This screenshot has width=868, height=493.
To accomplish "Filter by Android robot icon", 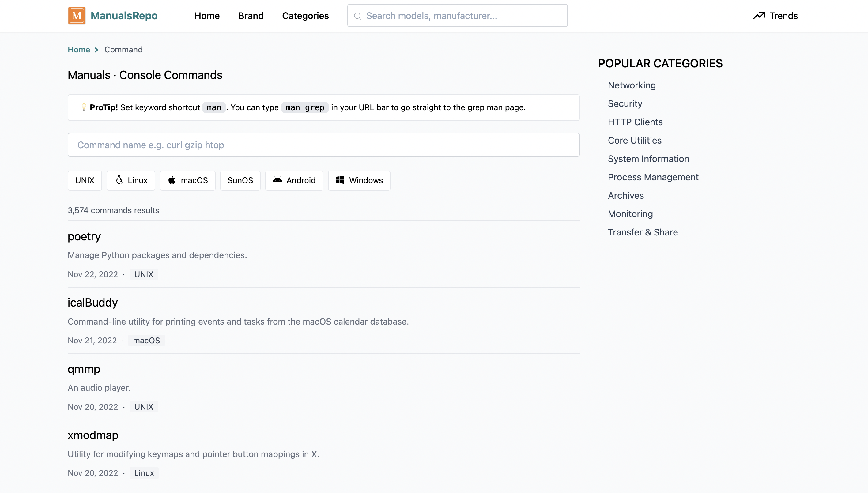I will [x=277, y=180].
